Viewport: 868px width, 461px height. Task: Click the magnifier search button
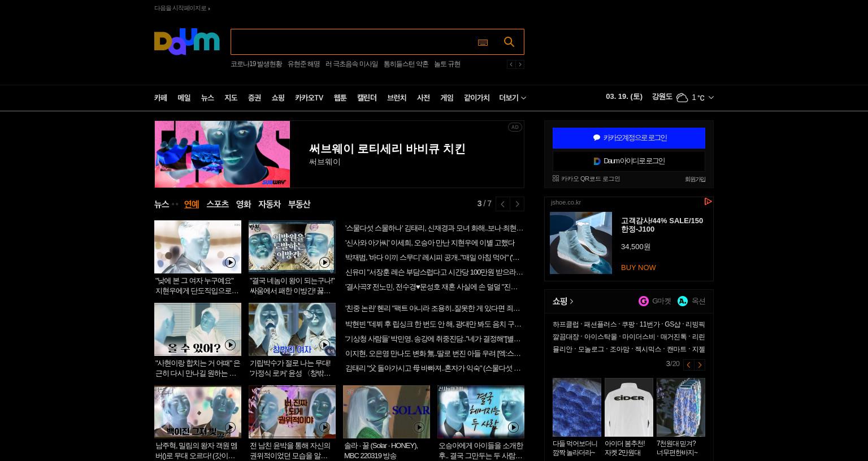click(509, 42)
